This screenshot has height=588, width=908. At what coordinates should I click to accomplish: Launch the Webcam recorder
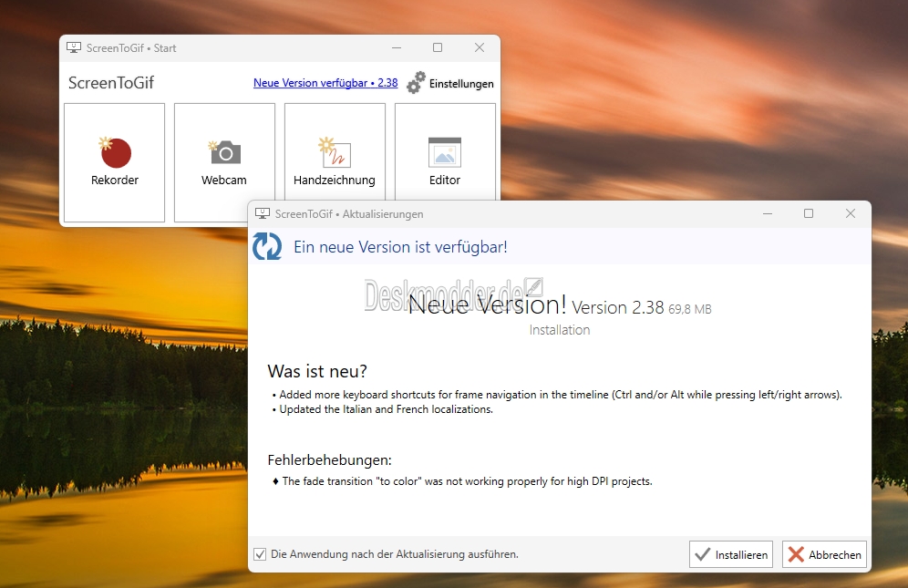[x=224, y=163]
